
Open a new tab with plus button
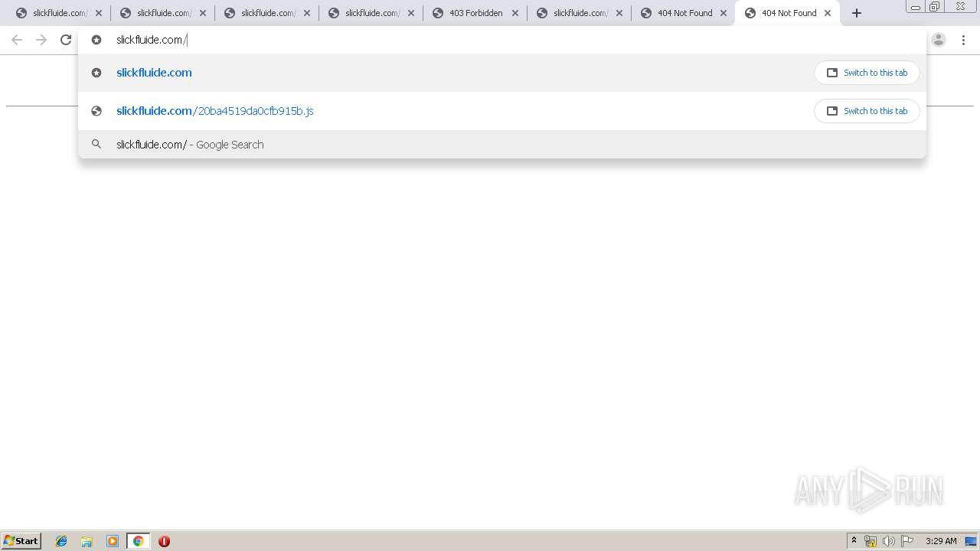click(x=857, y=13)
